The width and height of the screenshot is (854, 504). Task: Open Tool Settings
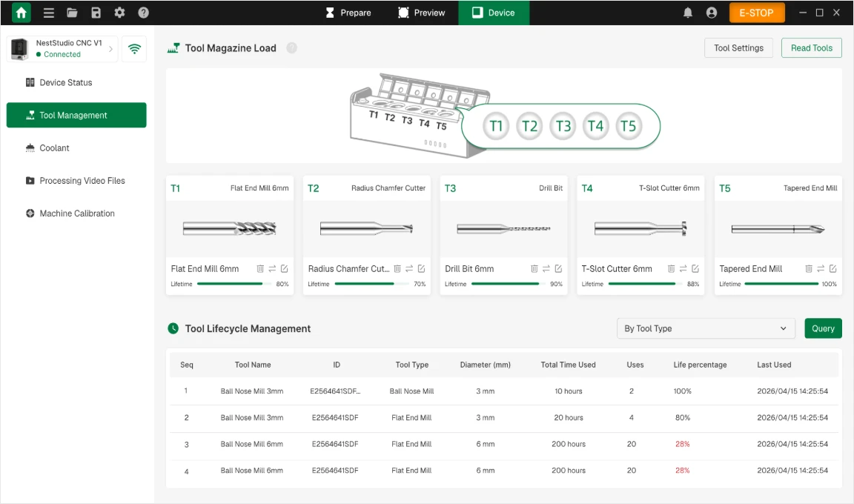pos(738,48)
